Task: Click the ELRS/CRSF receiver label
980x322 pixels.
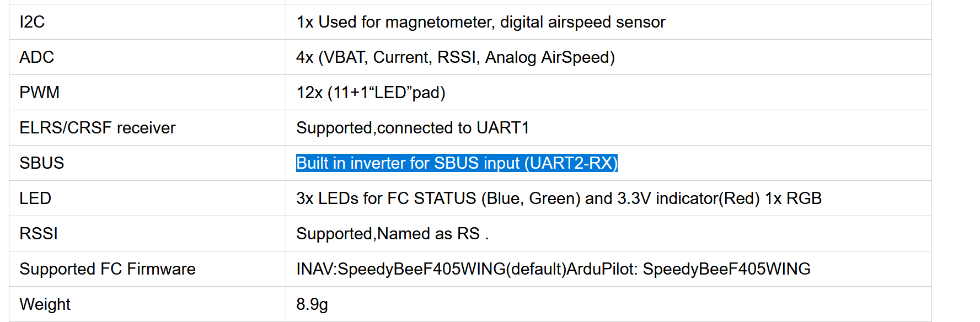Action: (x=98, y=128)
